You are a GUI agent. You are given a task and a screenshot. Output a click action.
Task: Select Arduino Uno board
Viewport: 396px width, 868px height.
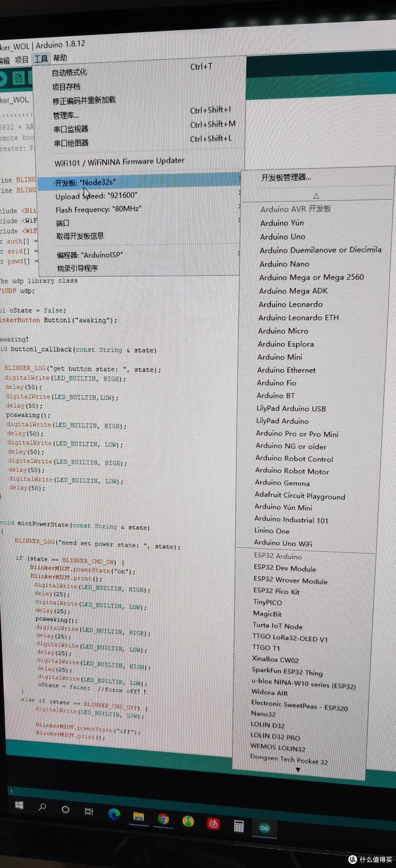point(282,237)
